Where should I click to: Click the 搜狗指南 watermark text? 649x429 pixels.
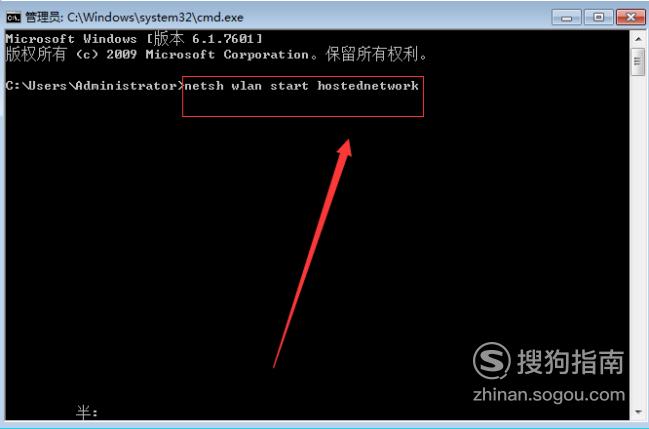(571, 362)
